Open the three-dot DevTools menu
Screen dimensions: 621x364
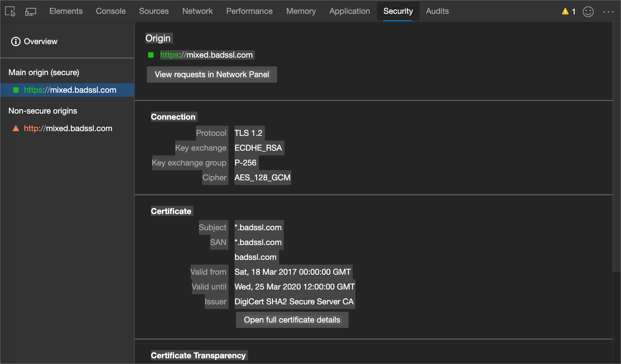pos(609,12)
